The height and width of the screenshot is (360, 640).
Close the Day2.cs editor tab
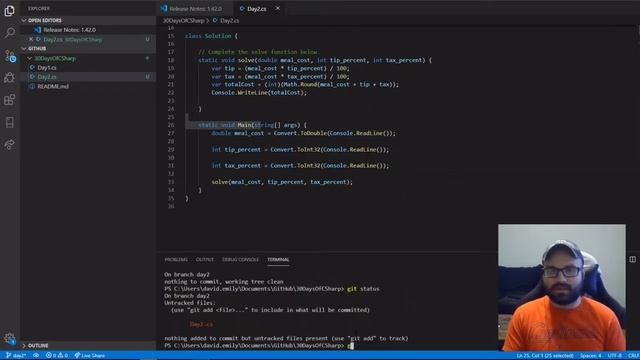(x=278, y=8)
